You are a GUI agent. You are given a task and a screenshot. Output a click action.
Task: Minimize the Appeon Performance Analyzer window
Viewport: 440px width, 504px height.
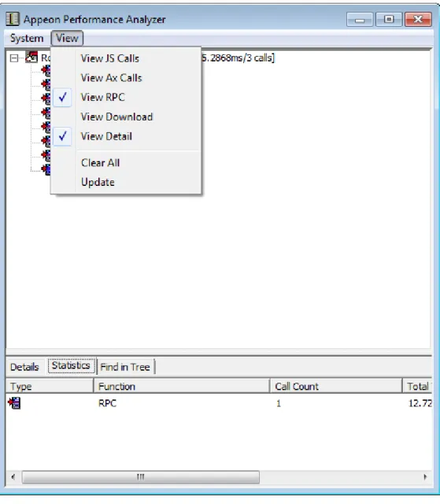360,19
